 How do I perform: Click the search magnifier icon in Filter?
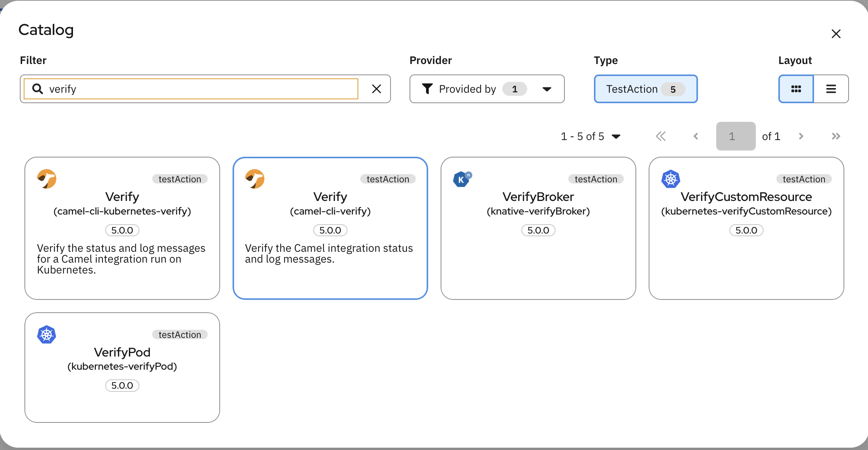click(x=37, y=89)
